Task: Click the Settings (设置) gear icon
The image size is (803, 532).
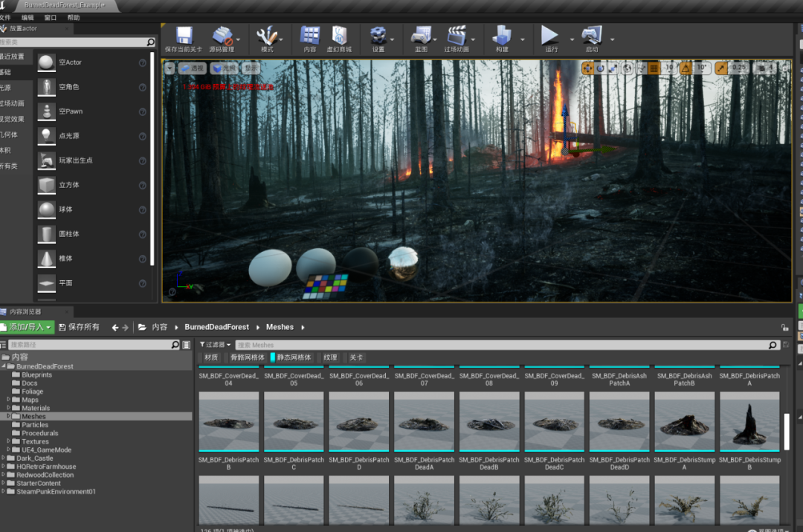Action: [x=378, y=36]
